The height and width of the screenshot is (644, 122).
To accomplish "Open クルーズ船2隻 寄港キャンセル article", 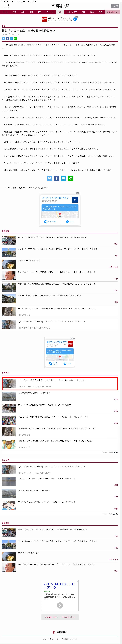I will coord(49,295).
